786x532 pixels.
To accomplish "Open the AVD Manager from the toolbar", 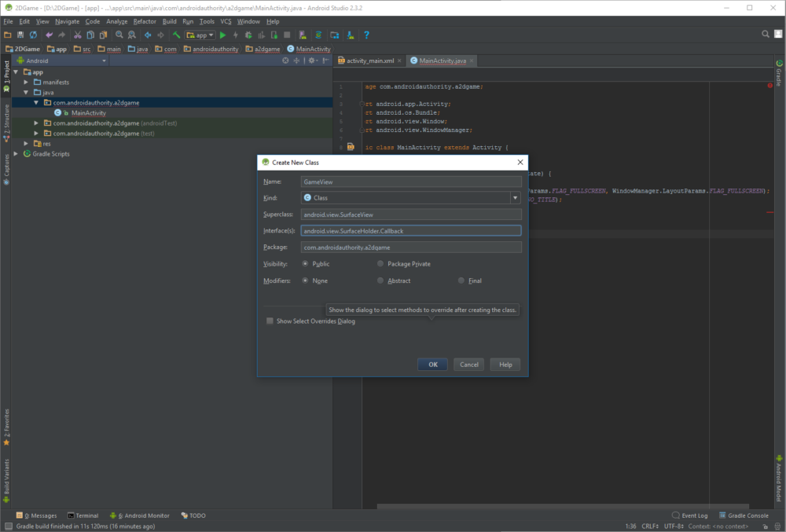I will tap(301, 35).
